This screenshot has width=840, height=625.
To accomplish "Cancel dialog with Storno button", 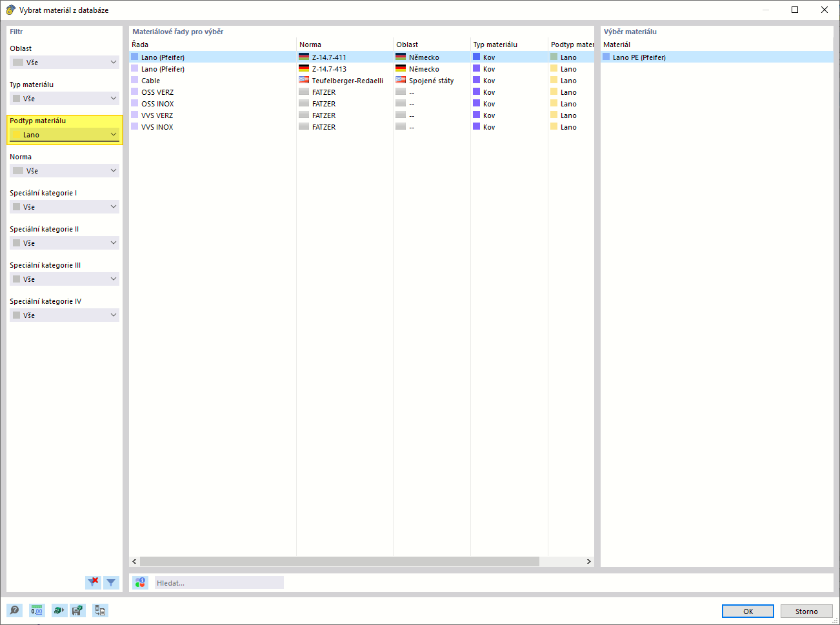I will (806, 611).
